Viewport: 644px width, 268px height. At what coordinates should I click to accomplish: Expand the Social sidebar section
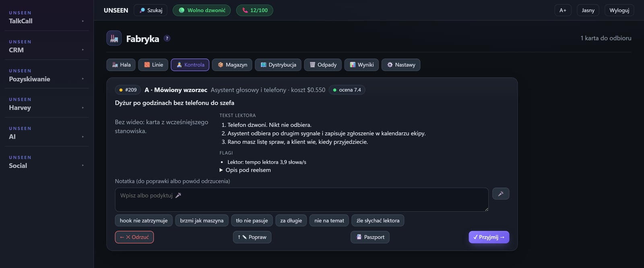[x=47, y=162]
